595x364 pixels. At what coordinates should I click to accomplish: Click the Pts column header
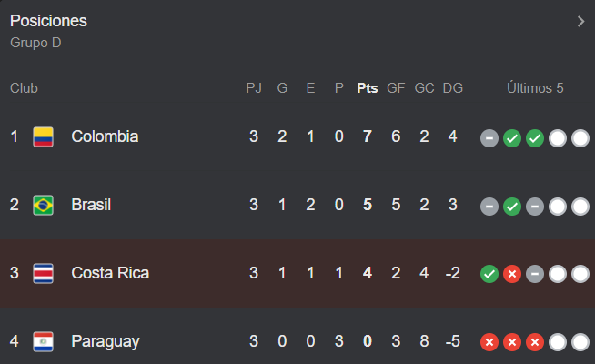(367, 88)
